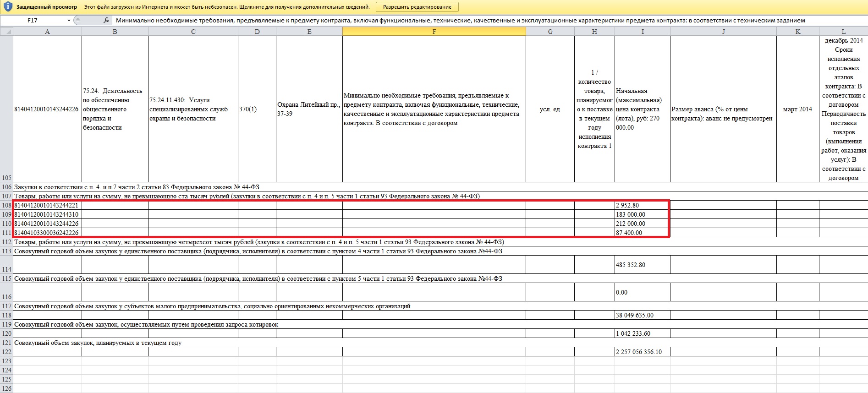Viewport: 868px width, 393px height.
Task: Click inside the formula bar text
Action: 461,20
